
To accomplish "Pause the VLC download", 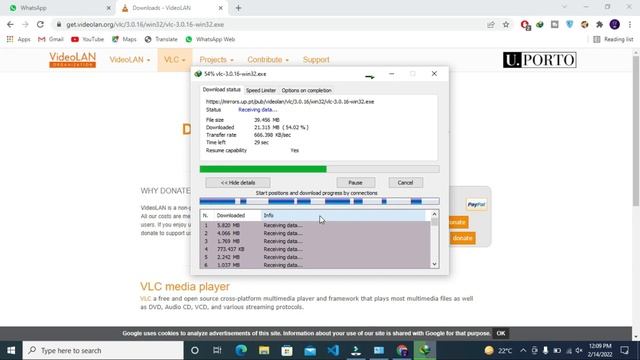I will coord(356,182).
